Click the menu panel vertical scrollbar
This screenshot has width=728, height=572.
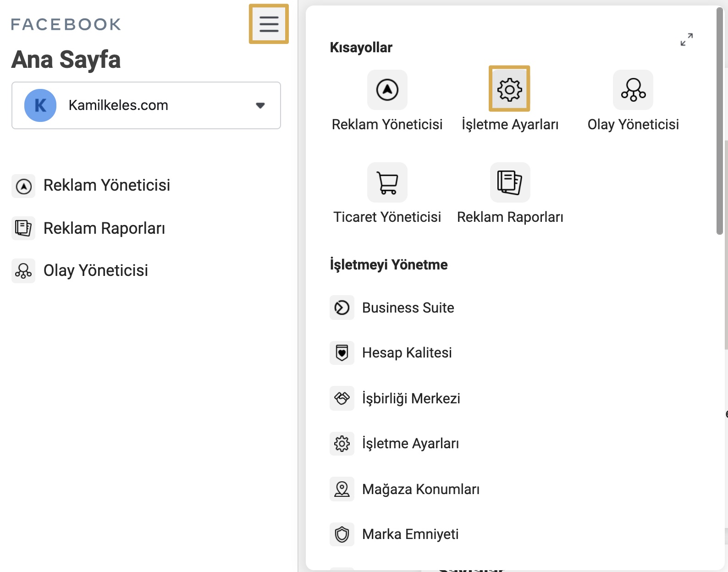[x=720, y=121]
